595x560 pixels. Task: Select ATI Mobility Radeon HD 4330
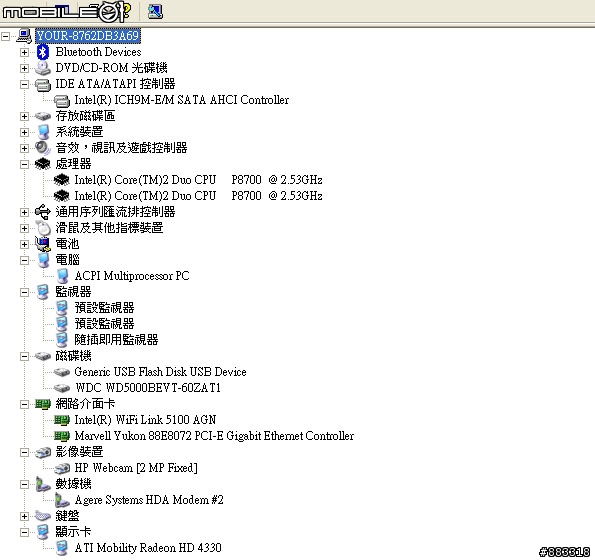[x=148, y=548]
